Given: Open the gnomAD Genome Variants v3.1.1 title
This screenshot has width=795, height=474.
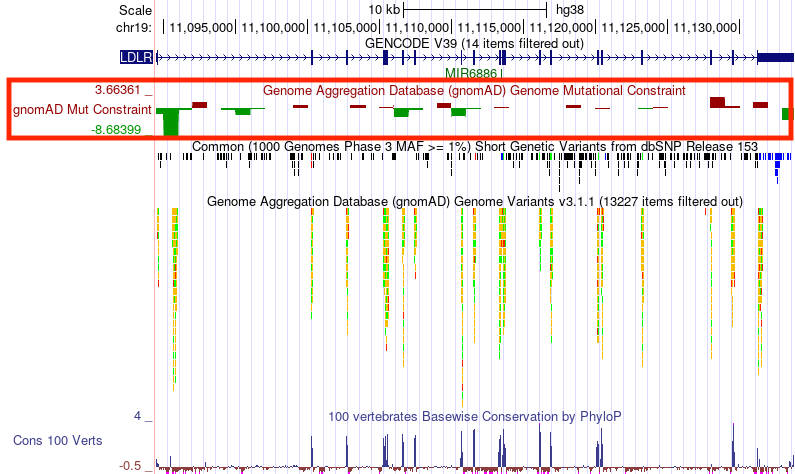Looking at the screenshot, I should coord(475,202).
